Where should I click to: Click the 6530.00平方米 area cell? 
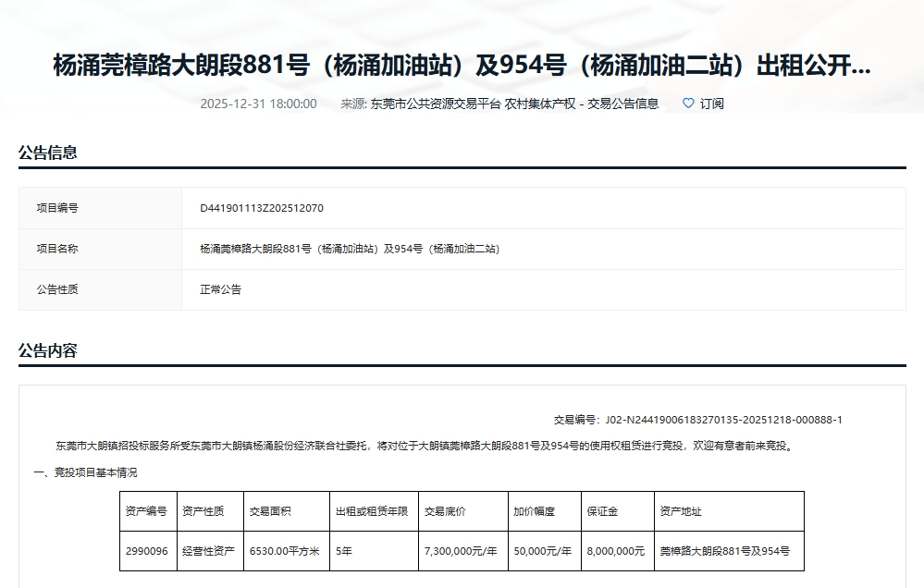click(284, 551)
